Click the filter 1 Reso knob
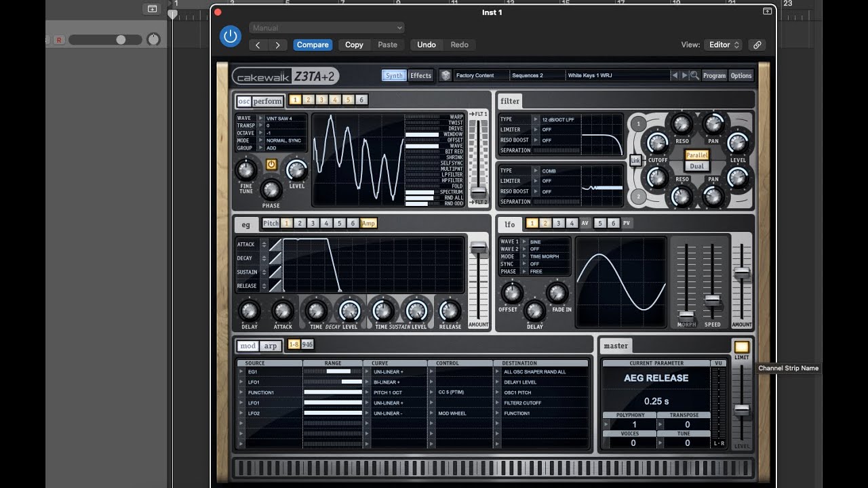The image size is (868, 488). 681,124
